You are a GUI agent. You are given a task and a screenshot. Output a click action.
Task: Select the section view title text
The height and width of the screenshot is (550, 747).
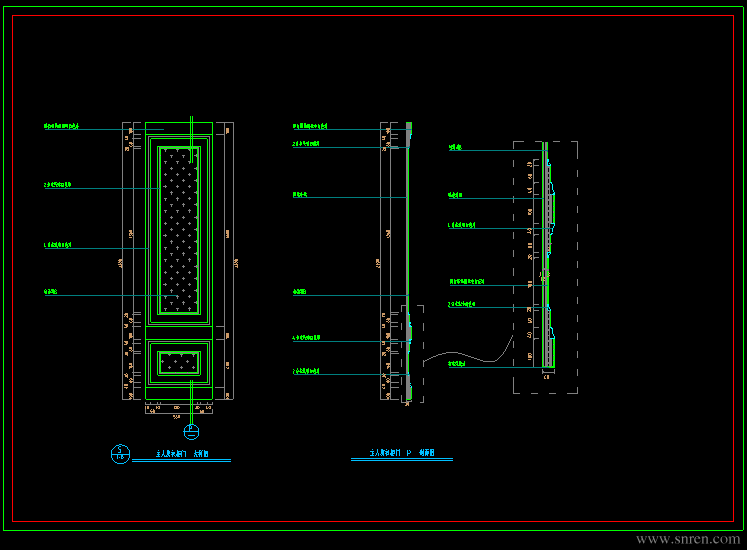pos(402,453)
